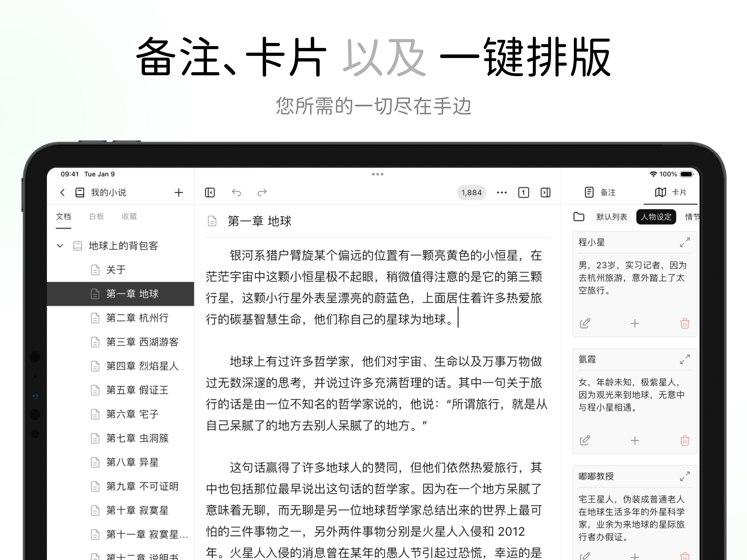
Task: Click the redo arrow icon
Action: tap(262, 192)
